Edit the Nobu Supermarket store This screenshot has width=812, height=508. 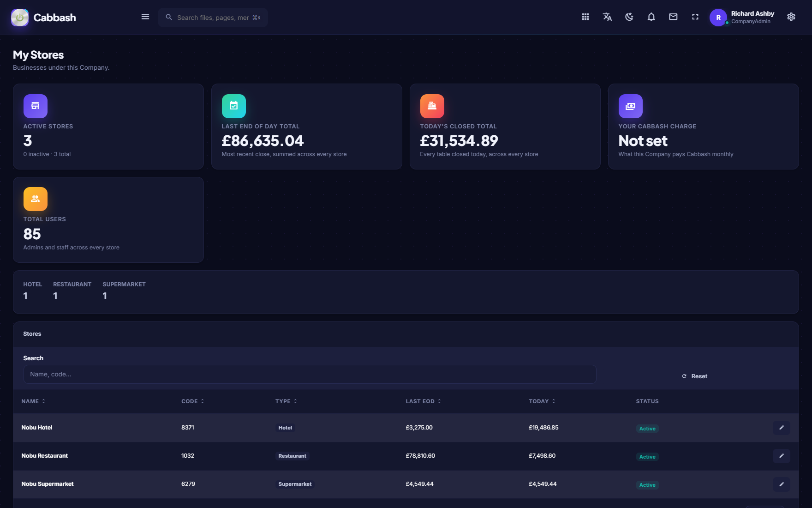pyautogui.click(x=782, y=484)
